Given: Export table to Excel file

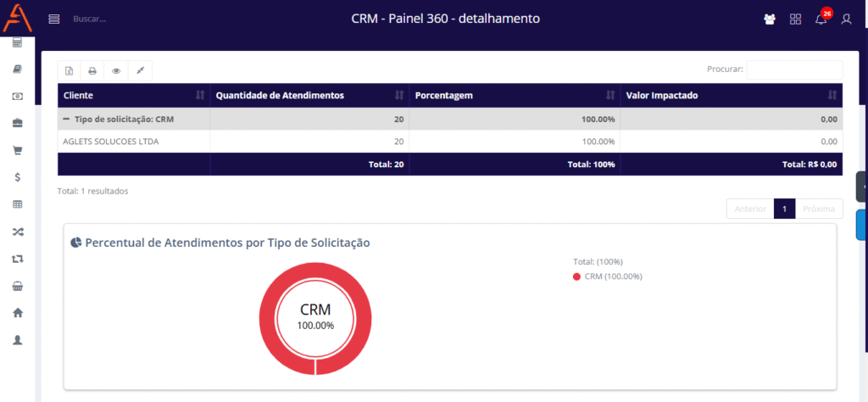Looking at the screenshot, I should (x=70, y=70).
